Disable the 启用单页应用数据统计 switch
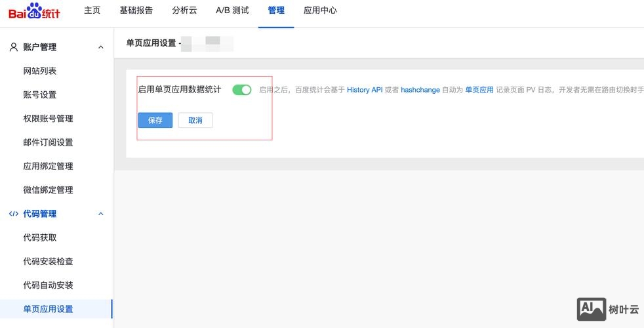The image size is (644, 328). [x=242, y=90]
